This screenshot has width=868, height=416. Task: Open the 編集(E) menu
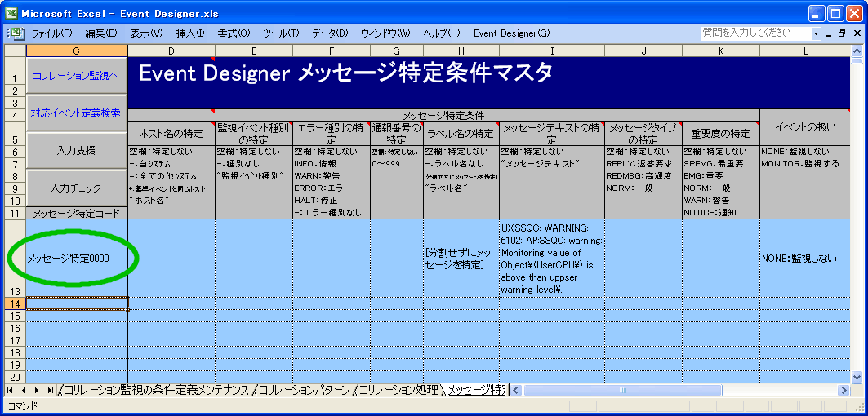click(101, 33)
